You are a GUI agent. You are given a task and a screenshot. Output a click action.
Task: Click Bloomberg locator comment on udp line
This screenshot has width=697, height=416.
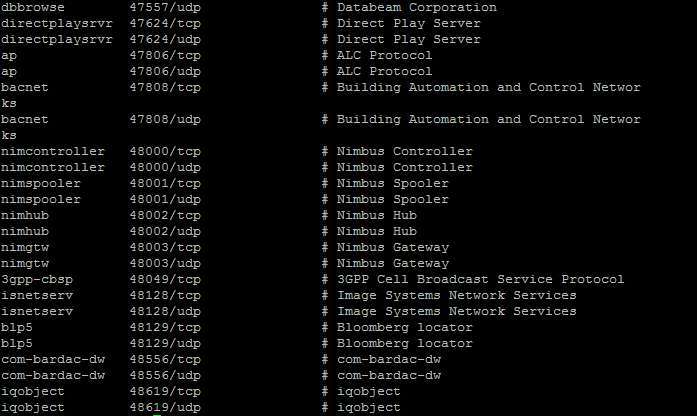(405, 344)
